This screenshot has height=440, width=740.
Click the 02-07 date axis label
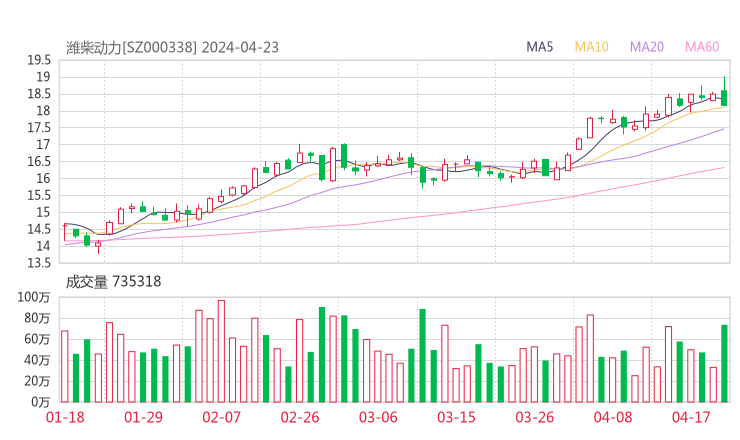coord(222,417)
